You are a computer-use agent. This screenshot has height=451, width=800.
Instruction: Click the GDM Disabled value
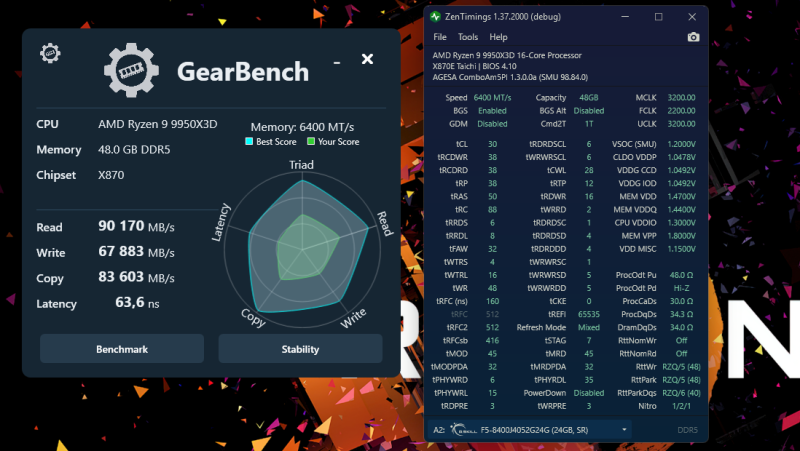pyautogui.click(x=492, y=124)
